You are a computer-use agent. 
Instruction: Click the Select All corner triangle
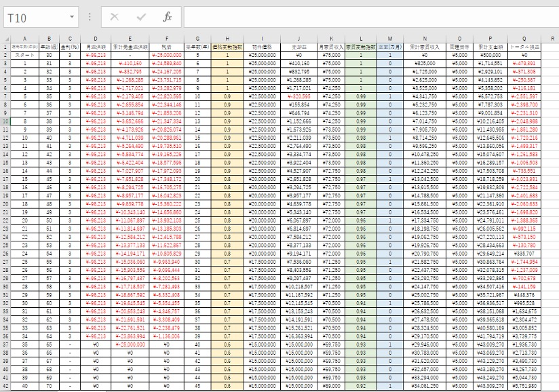pos(7,39)
